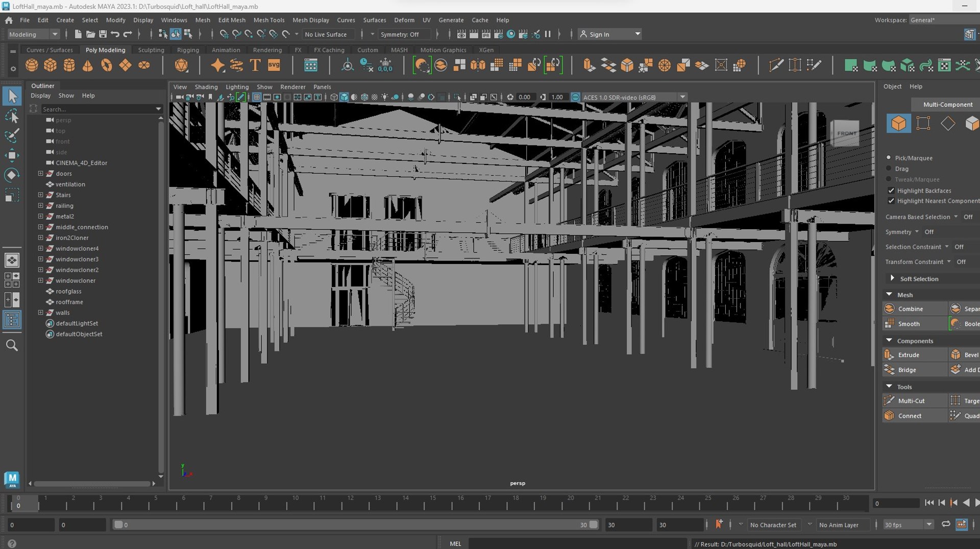Open the Outliner search magnifier icon

click(12, 345)
